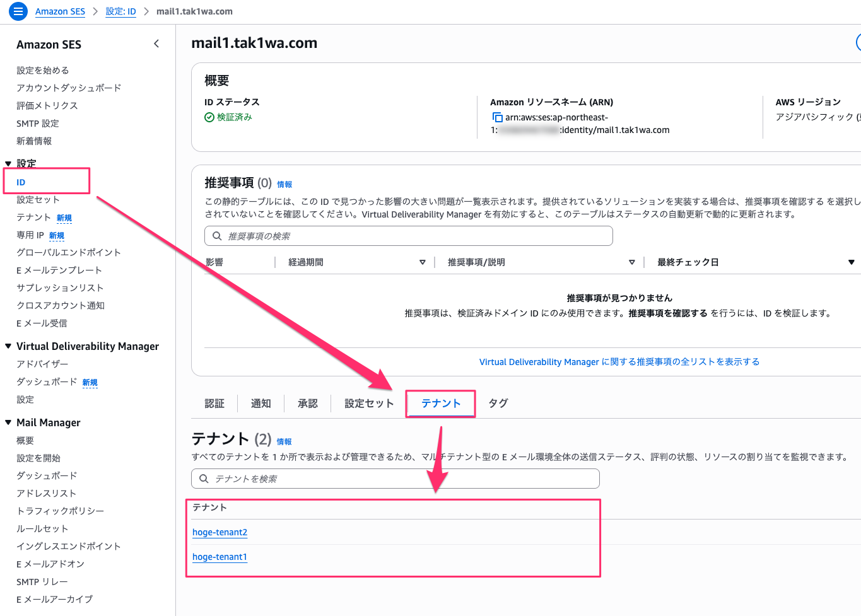
Task: Open the 情報 link next to テナント heading
Action: [284, 442]
